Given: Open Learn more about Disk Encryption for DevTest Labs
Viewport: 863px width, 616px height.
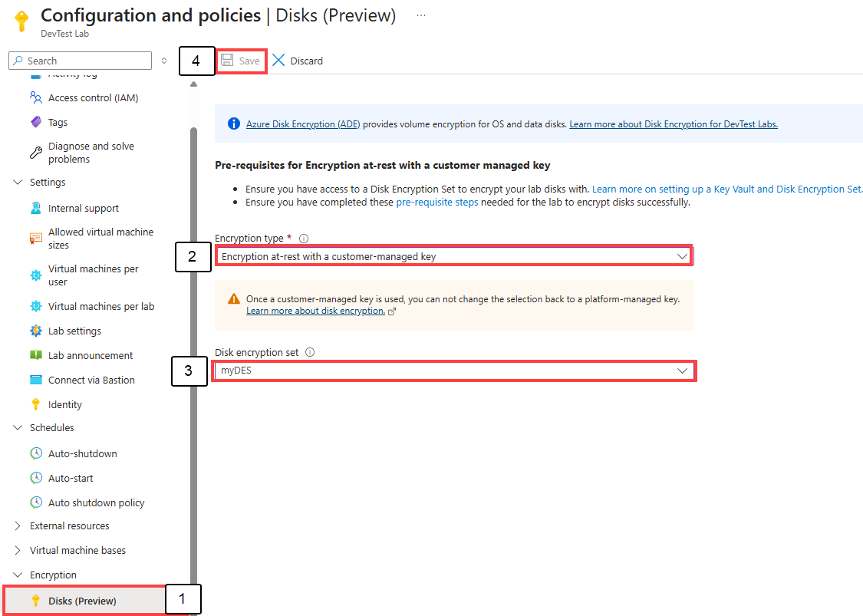Looking at the screenshot, I should point(673,124).
